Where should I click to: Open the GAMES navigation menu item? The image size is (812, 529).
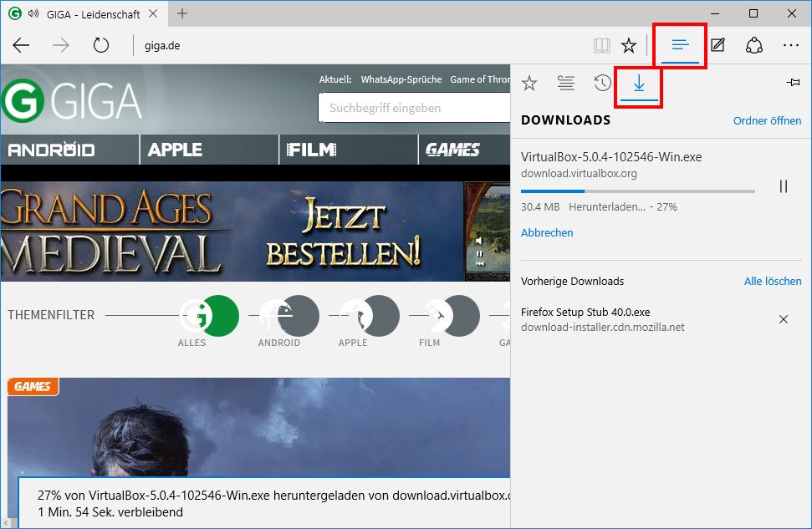point(464,150)
